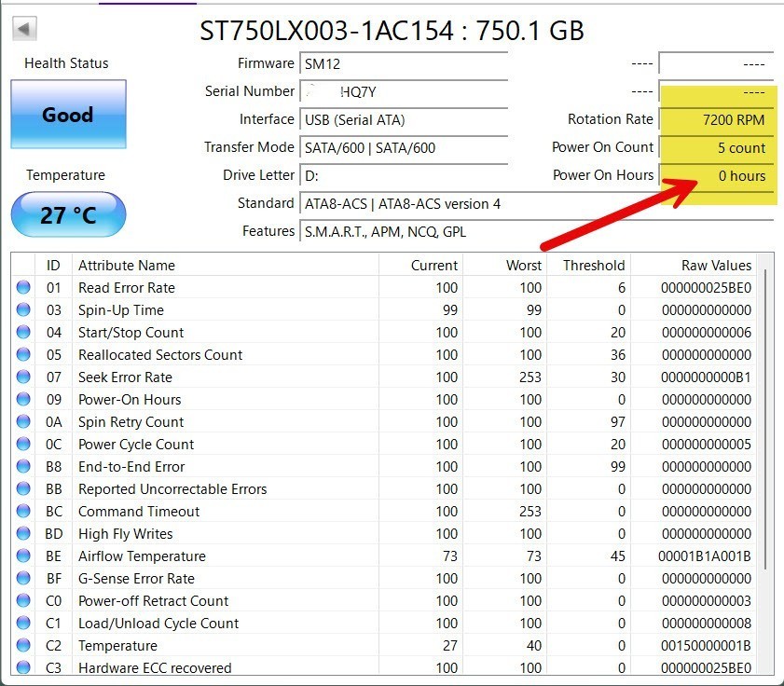Click the status circle for Reallocated Sectors Count
784x686 pixels.
pyautogui.click(x=23, y=354)
